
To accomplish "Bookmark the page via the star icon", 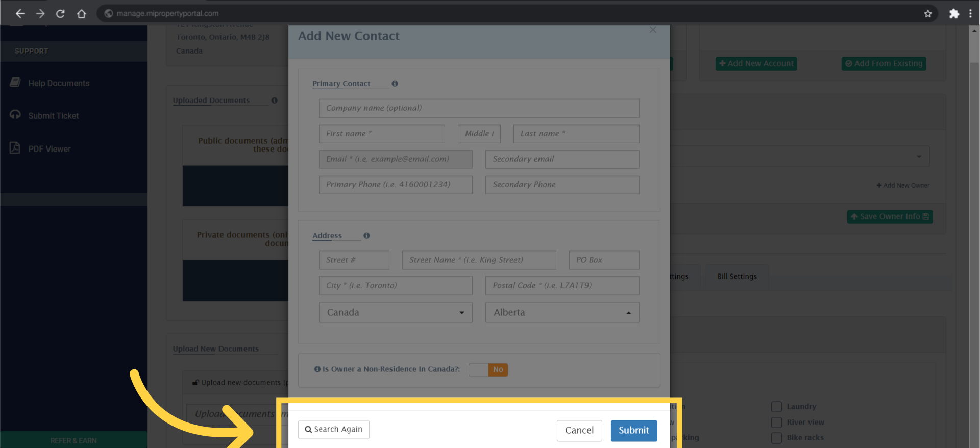I will pos(928,13).
